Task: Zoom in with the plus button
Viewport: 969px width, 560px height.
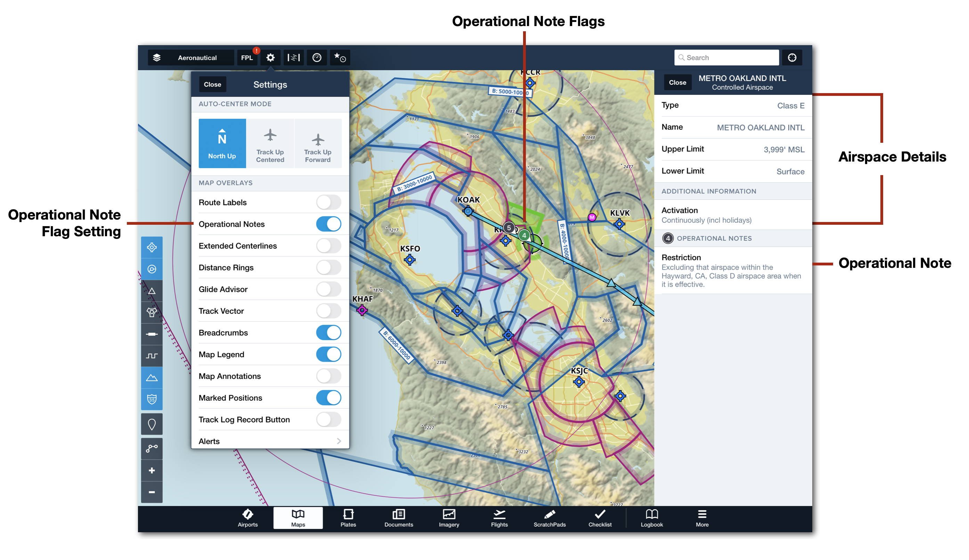Action: 152,470
